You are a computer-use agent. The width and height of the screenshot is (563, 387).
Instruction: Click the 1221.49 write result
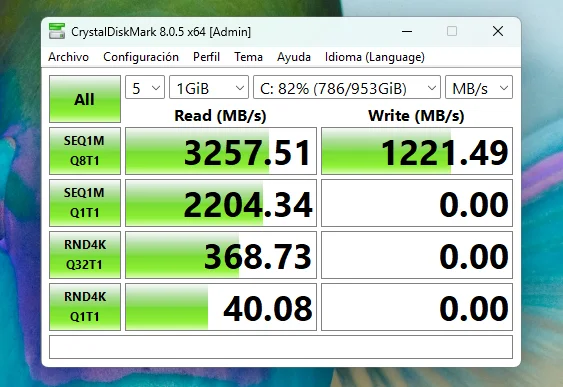[417, 151]
